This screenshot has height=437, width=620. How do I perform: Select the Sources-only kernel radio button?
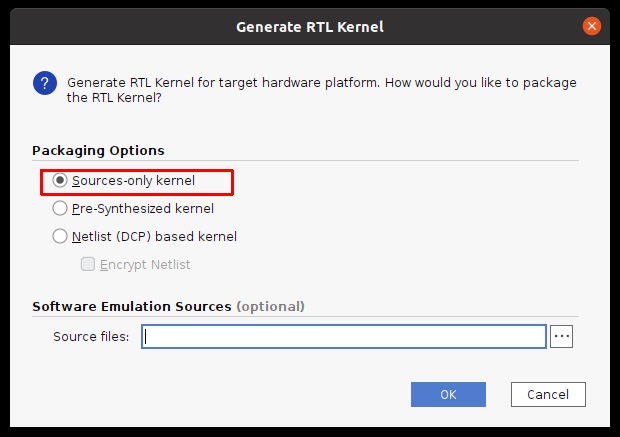60,181
